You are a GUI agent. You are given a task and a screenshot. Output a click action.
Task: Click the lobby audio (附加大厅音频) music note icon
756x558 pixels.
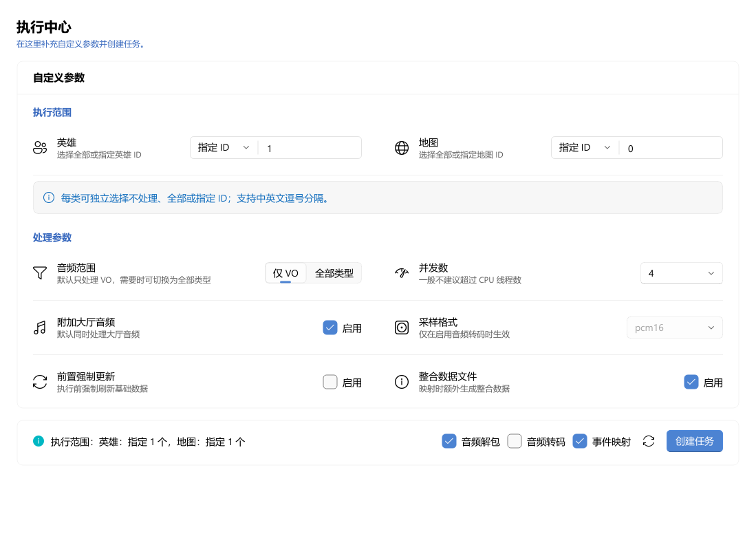pos(40,328)
